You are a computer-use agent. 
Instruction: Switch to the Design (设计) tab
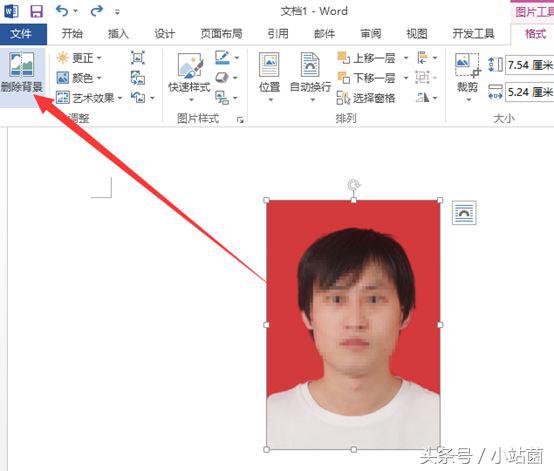point(165,34)
